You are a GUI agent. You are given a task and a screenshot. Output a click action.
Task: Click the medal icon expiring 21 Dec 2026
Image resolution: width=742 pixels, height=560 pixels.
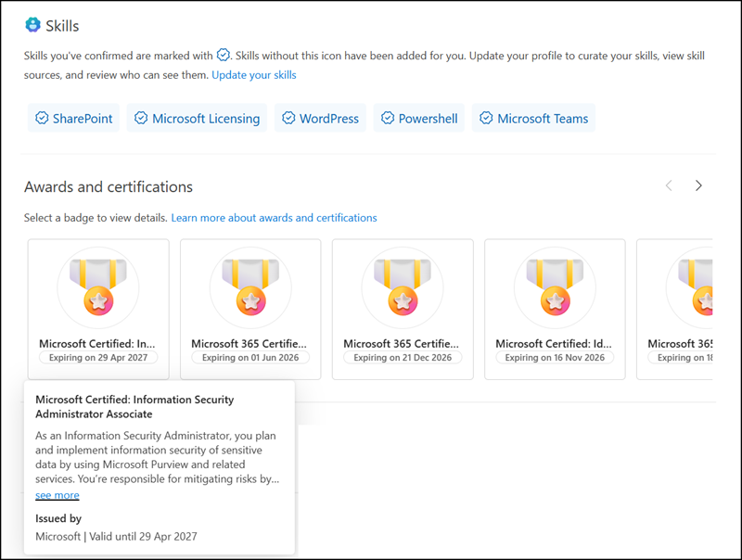coord(403,287)
